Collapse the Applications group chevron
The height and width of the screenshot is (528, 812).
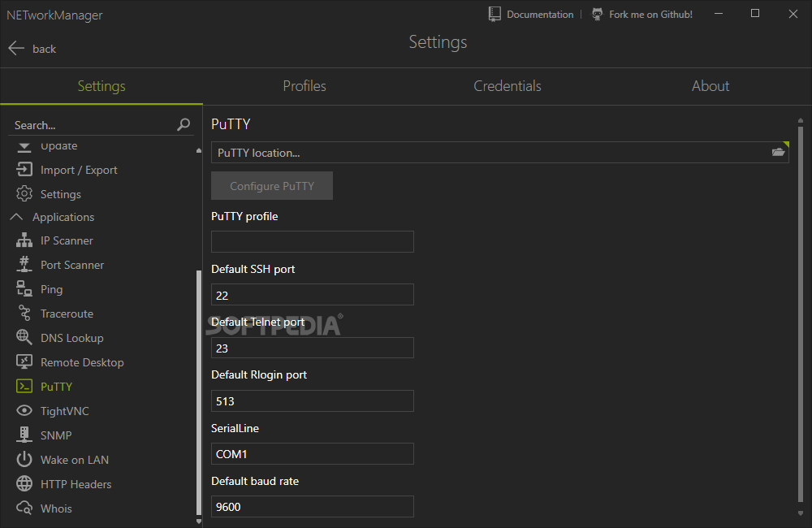(x=16, y=217)
